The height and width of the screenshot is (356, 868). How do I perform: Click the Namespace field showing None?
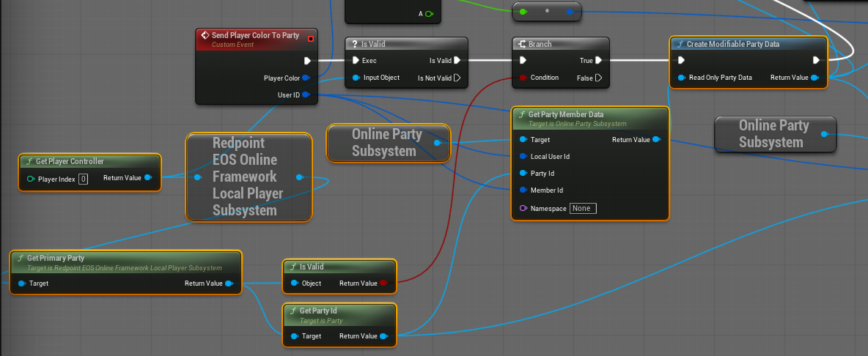coord(583,209)
